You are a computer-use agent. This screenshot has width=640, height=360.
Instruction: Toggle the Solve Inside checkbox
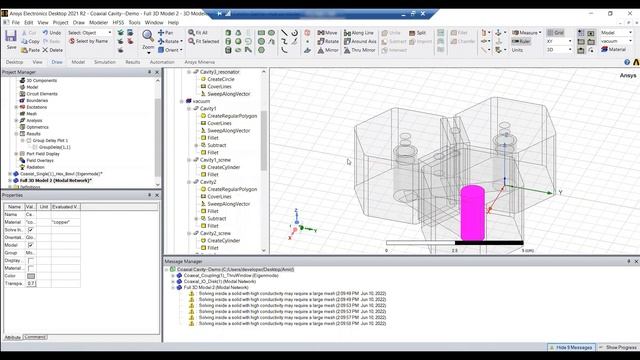(30, 230)
